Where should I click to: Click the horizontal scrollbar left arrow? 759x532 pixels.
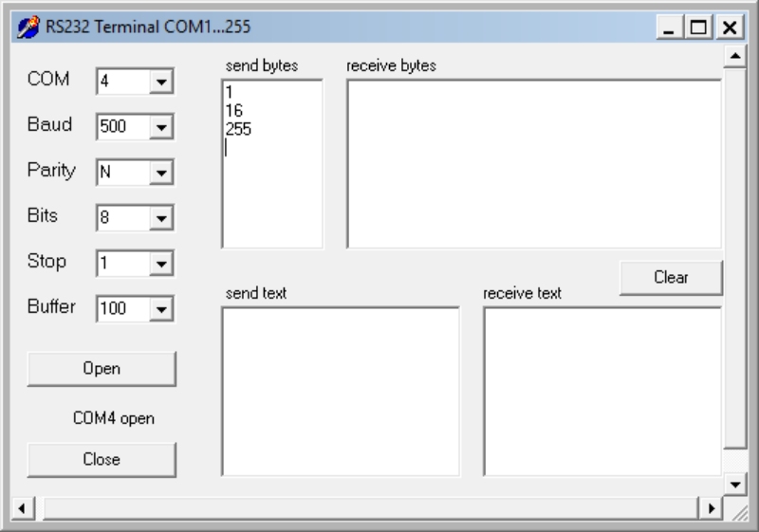coord(23,508)
